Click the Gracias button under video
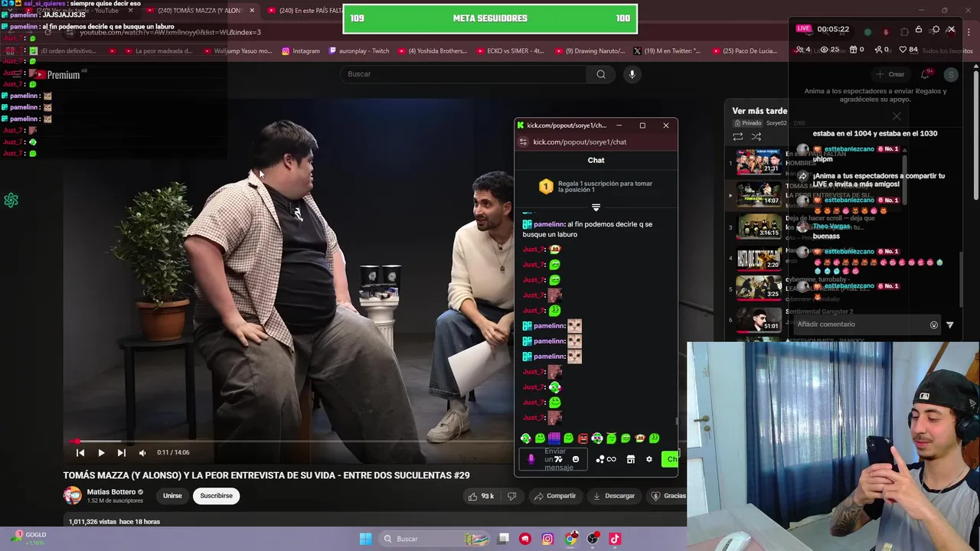This screenshot has height=551, width=980. (x=667, y=496)
